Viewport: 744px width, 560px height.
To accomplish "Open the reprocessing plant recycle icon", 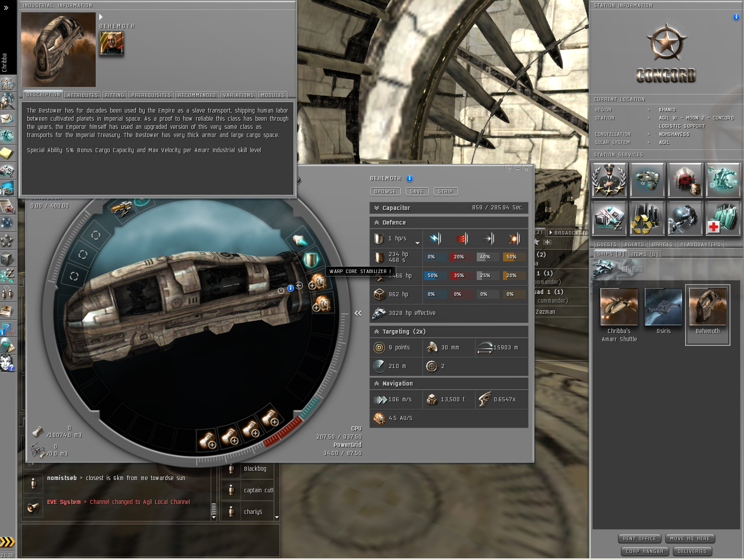I will click(x=647, y=218).
